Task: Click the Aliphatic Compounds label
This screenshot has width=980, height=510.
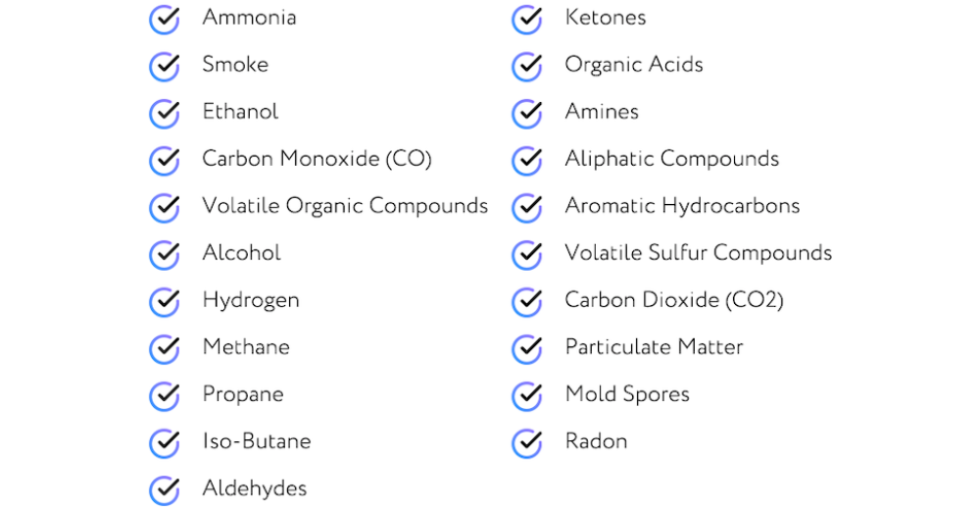Action: (672, 159)
